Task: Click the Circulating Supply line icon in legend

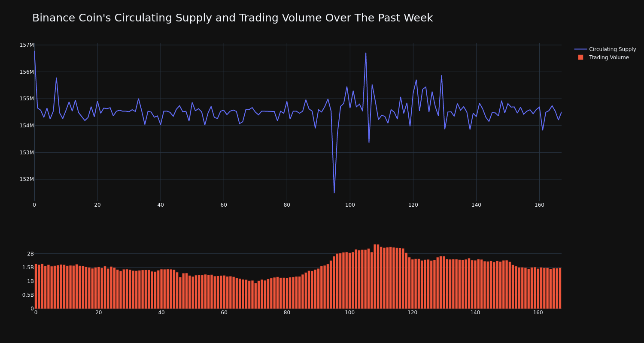Action: 580,49
